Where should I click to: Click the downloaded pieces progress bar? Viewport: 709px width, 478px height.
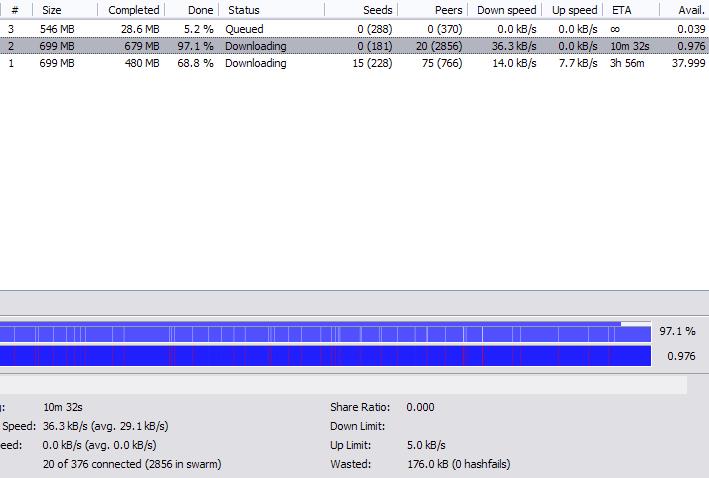pos(326,332)
